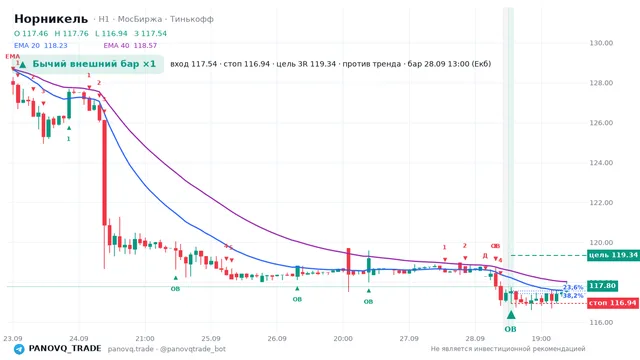Screen dimensions: 640x360
Task: Click the 116.00 price axis label
Action: pyautogui.click(x=601, y=322)
